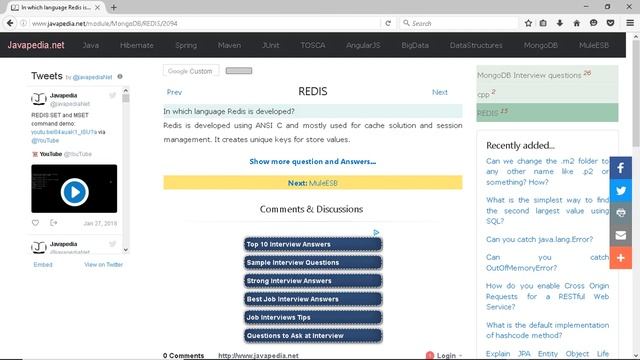Click the @javapediaNet handle link
The height and width of the screenshot is (360, 640).
click(x=92, y=77)
